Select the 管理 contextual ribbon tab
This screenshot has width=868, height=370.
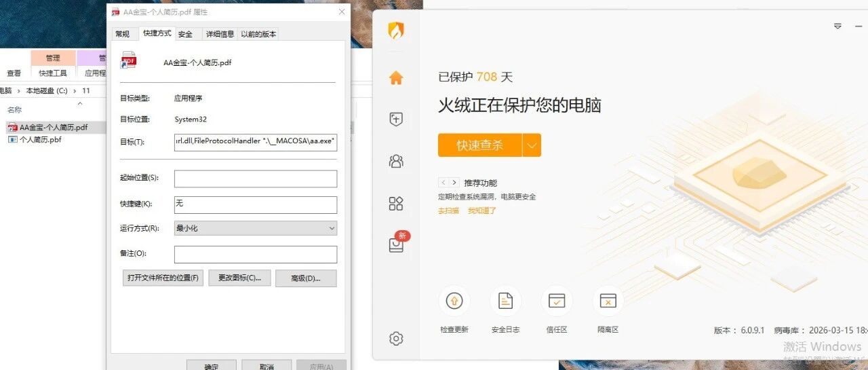click(x=53, y=58)
